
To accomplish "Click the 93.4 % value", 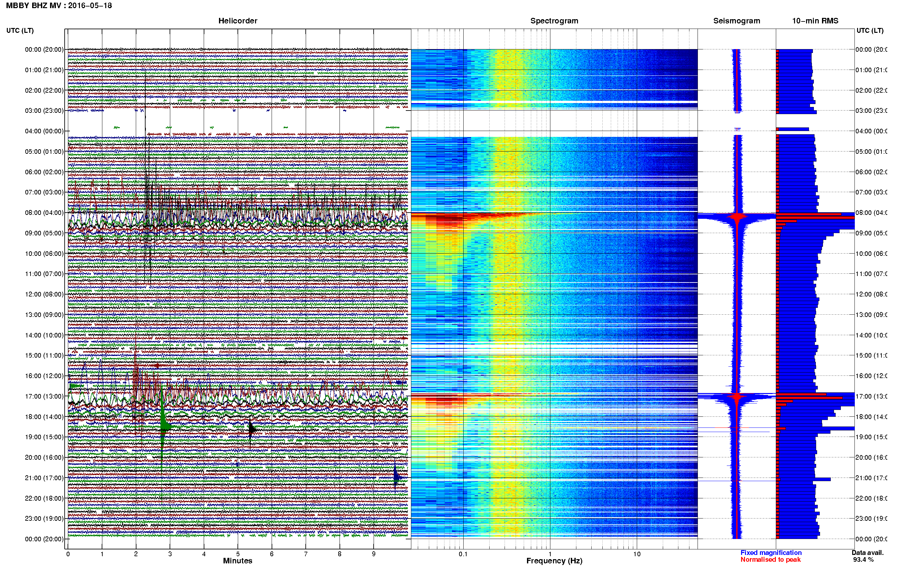I will click(863, 560).
